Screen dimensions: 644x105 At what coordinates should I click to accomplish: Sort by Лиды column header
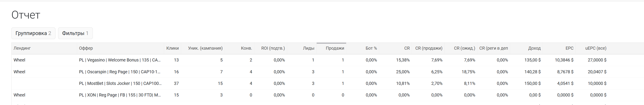309,48
